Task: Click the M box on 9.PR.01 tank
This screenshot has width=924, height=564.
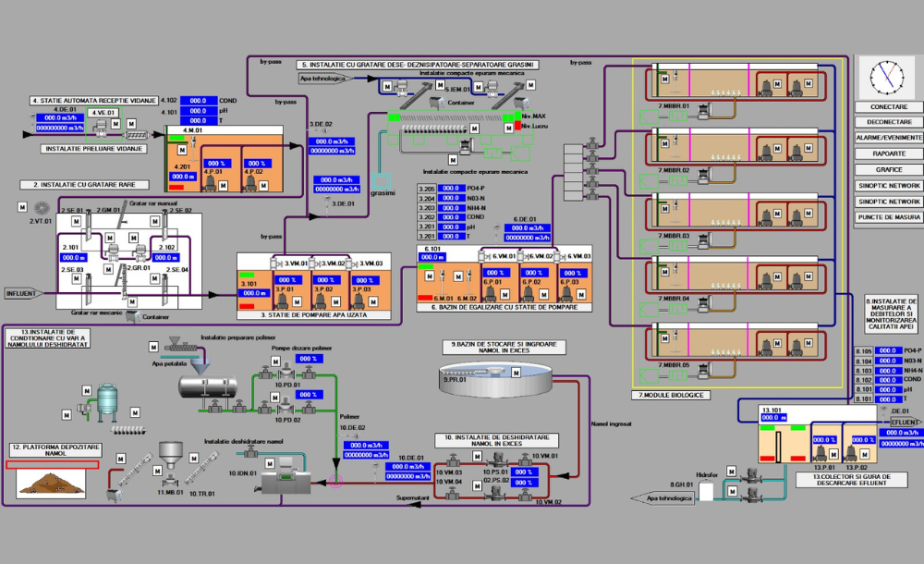Action: [516, 373]
